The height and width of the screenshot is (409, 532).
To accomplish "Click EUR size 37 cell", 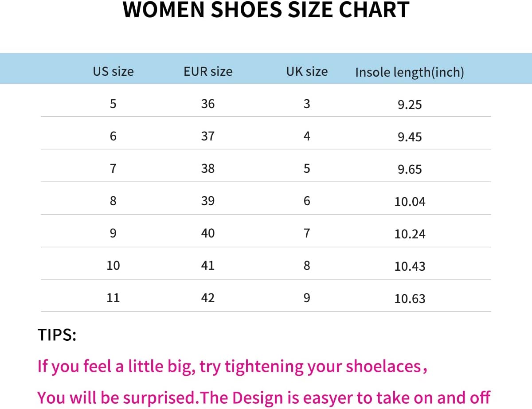I will coord(207,136).
